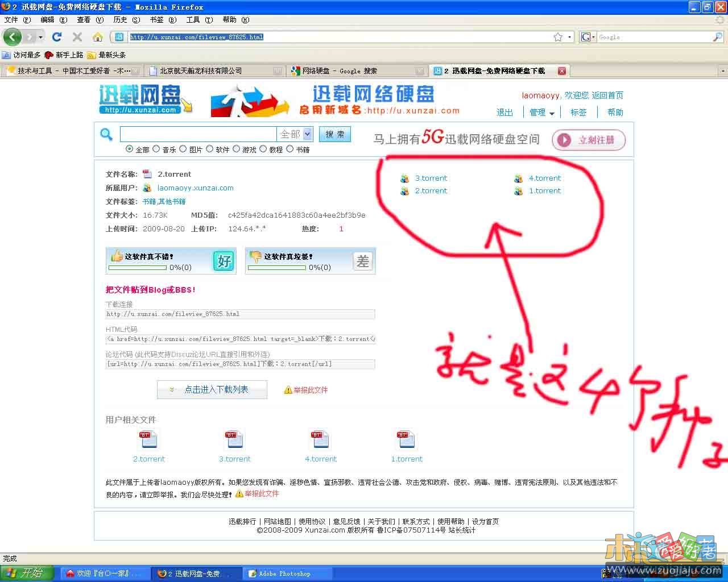Click the Firefox address bar URL
The height and width of the screenshot is (582, 728).
(x=197, y=37)
